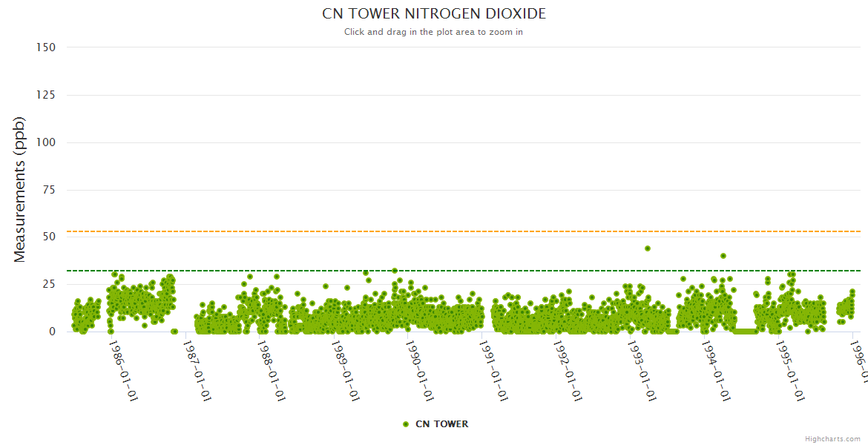This screenshot has width=868, height=445.
Task: Click the zoom instruction subtitle text
Action: pyautogui.click(x=433, y=32)
